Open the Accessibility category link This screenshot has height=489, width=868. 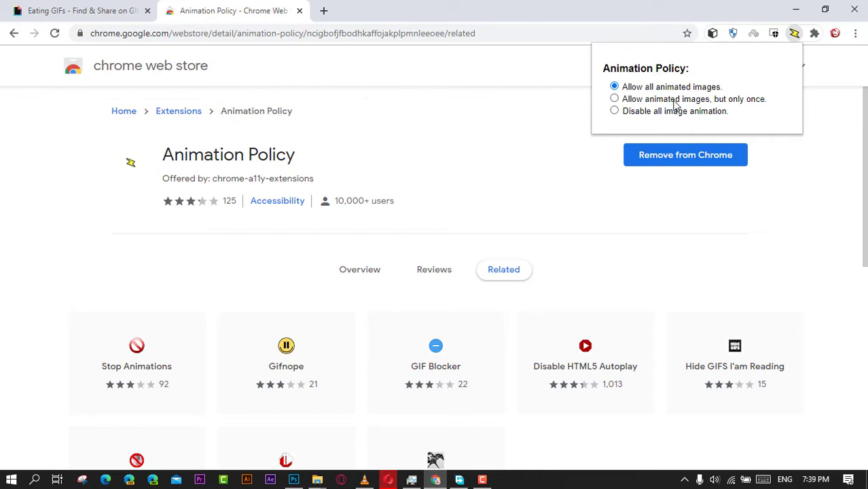(x=277, y=201)
